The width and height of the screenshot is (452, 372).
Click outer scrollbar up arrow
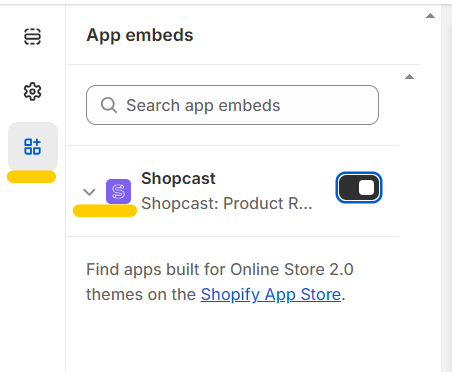430,16
